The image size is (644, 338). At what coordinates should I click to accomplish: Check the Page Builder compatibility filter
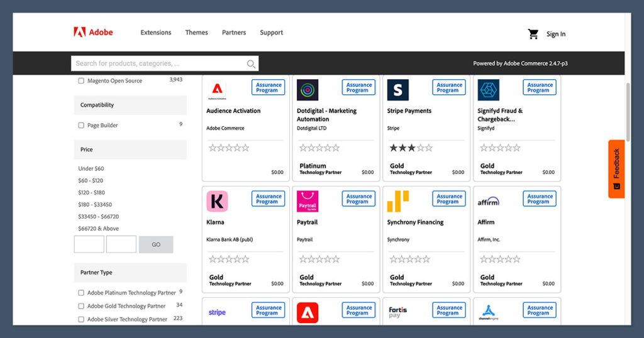[81, 126]
